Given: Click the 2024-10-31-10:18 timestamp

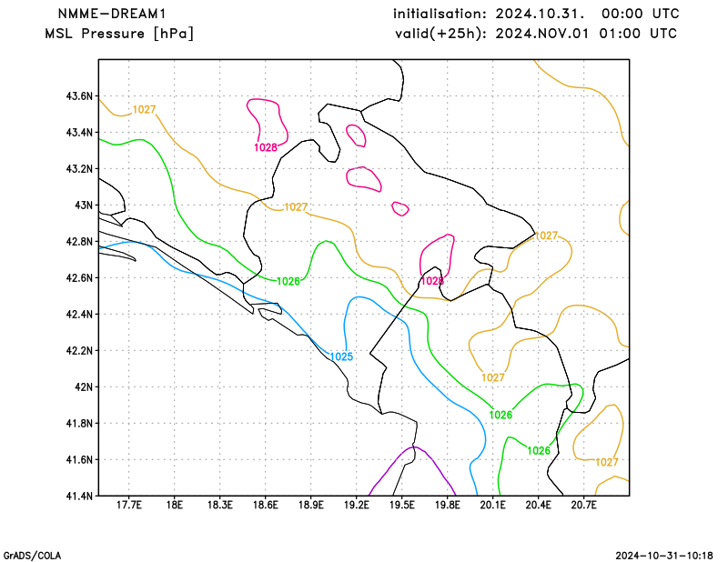Looking at the screenshot, I should pos(664,556).
